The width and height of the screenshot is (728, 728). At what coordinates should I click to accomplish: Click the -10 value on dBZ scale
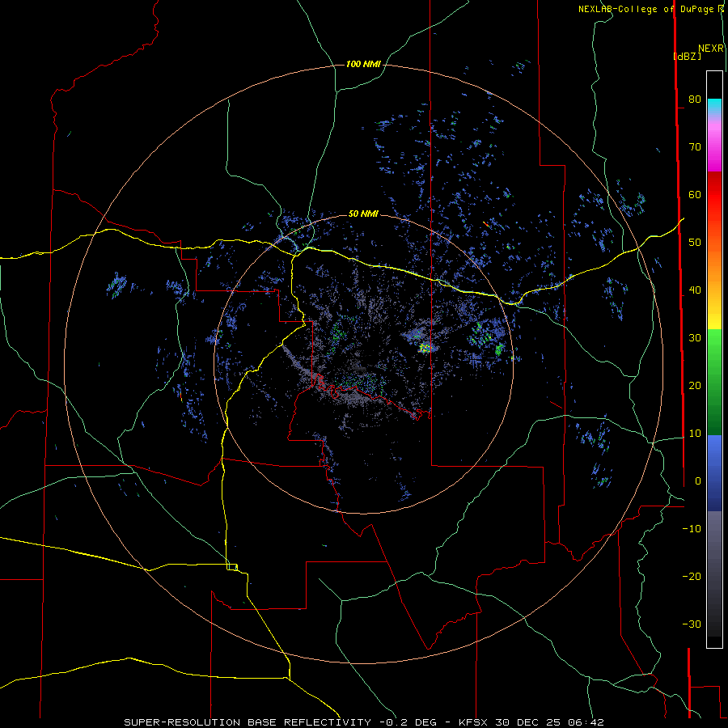[x=692, y=529]
